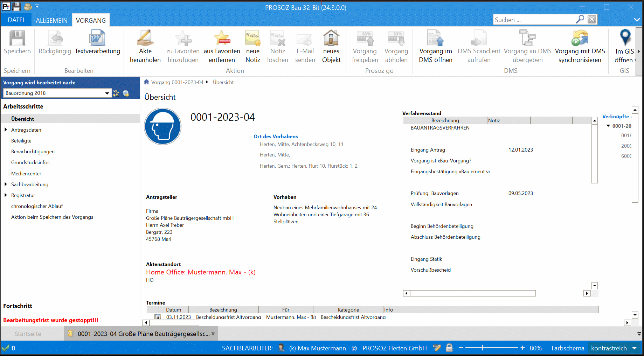This screenshot has width=644, height=356.
Task: Select the VORGANG ribbon tab
Action: tap(91, 20)
